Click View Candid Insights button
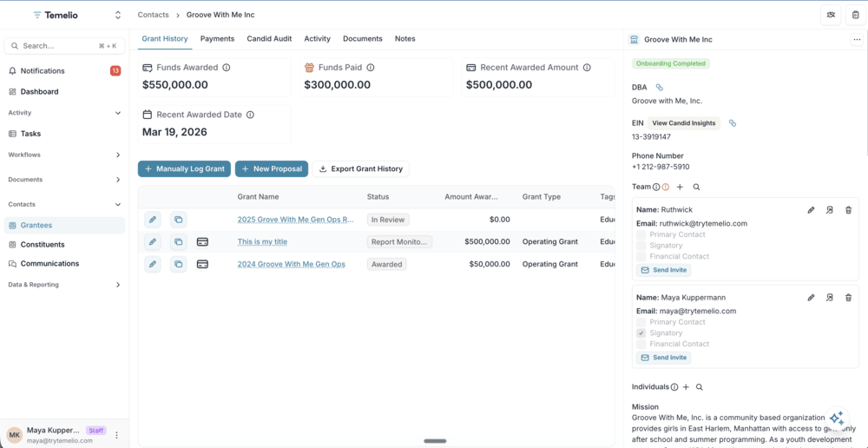Image resolution: width=868 pixels, height=448 pixels. [x=684, y=123]
